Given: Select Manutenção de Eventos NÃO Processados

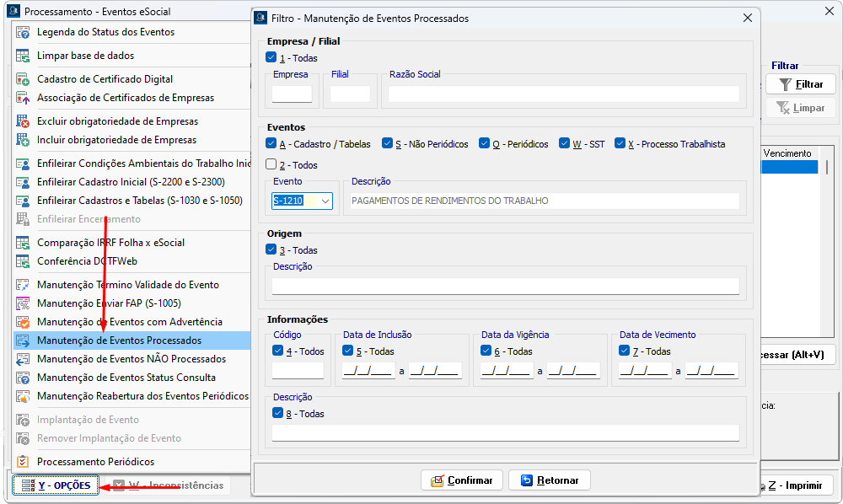Looking at the screenshot, I should [x=131, y=359].
